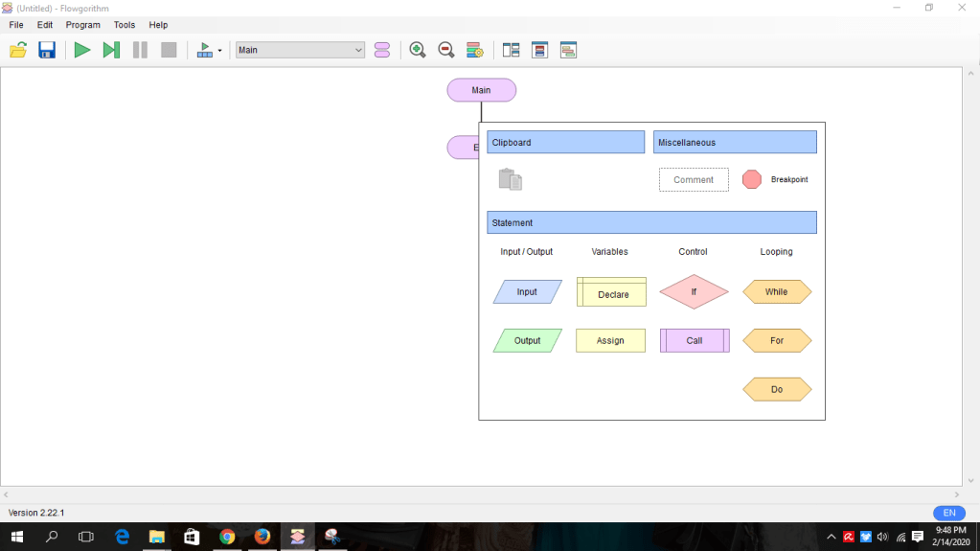Add a While loop shape
This screenshot has width=980, height=551.
(x=776, y=292)
